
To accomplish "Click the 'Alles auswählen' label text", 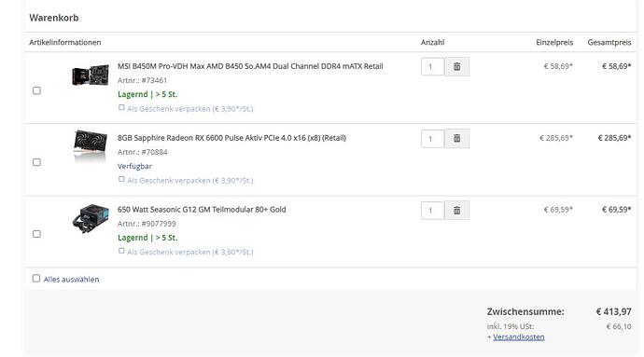I will (x=72, y=280).
